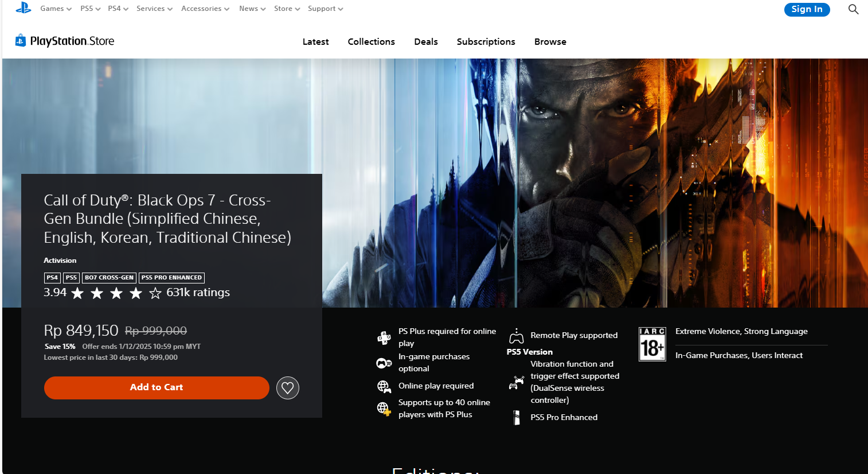Open the Subscriptions tab
The image size is (868, 474).
point(486,42)
